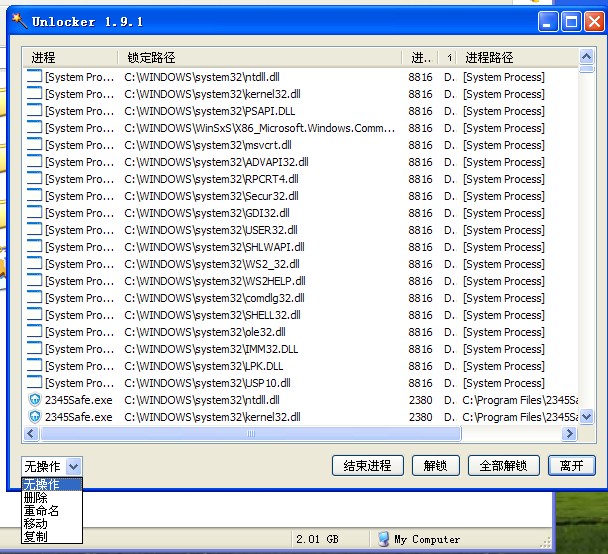Click the vertical scrollbar thumb

coord(586,69)
